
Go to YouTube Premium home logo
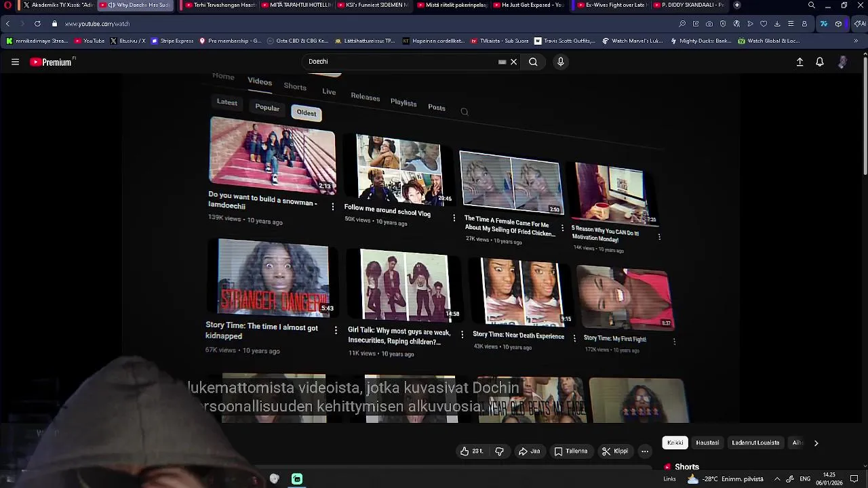click(51, 62)
